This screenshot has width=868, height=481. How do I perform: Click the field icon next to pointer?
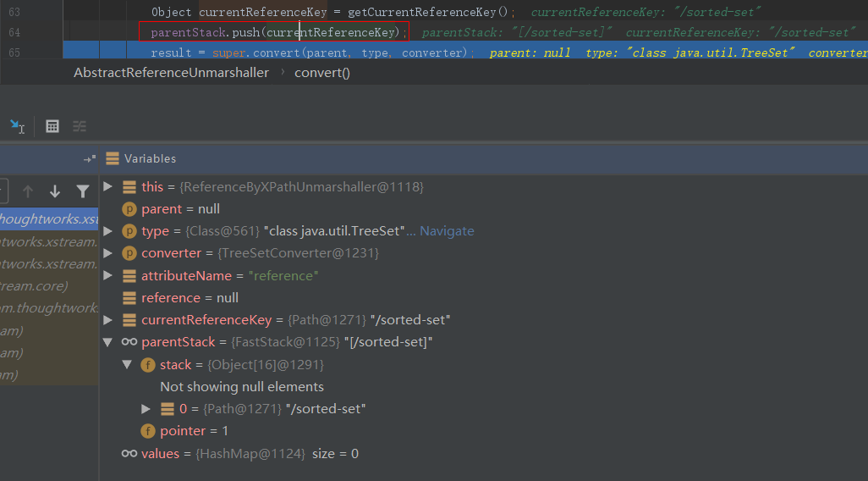pos(148,431)
